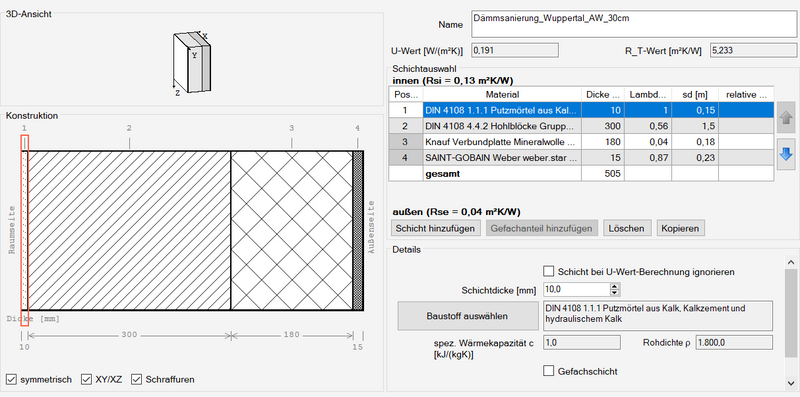Click the Name input field
This screenshot has width=800, height=397.
point(634,24)
